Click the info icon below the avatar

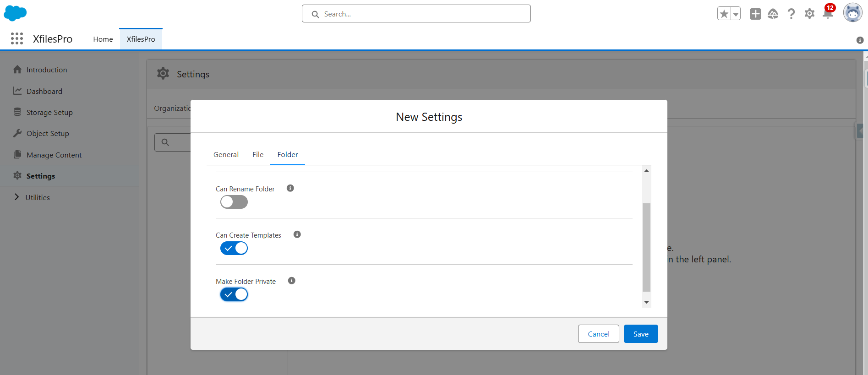860,40
